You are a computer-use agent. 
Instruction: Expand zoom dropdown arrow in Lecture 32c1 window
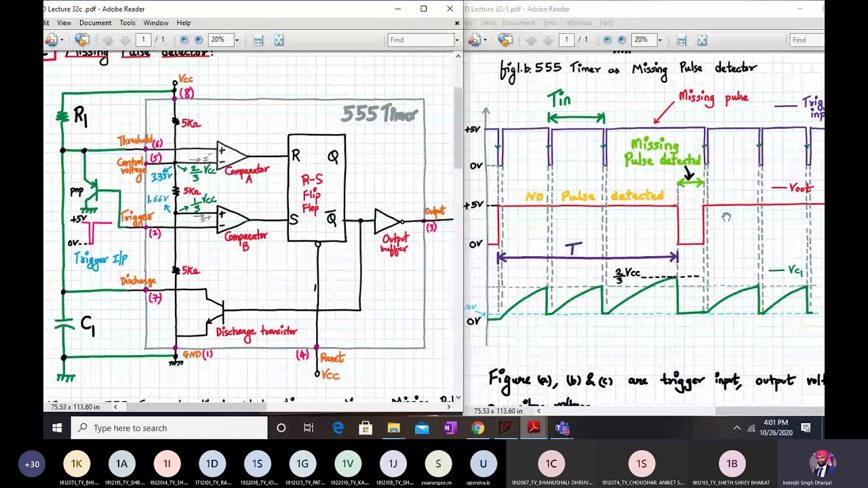click(659, 40)
